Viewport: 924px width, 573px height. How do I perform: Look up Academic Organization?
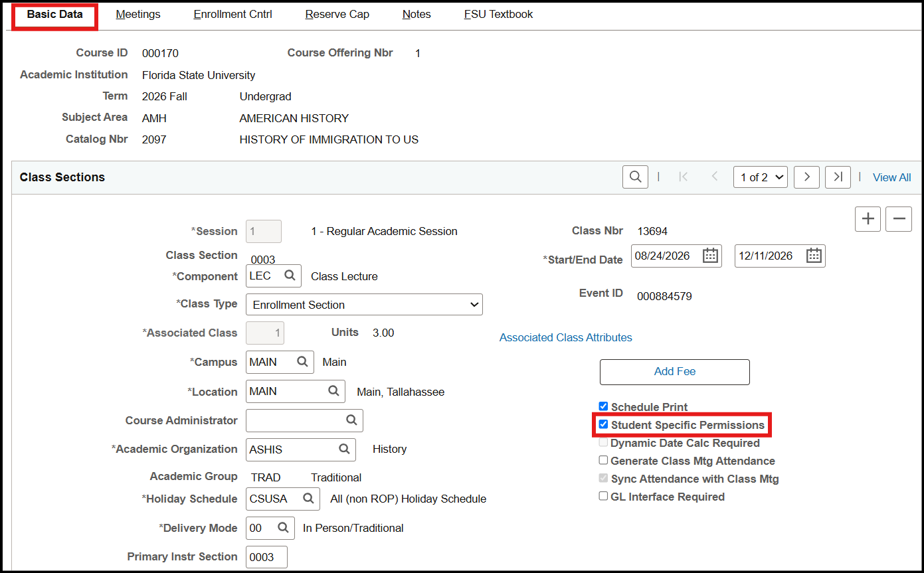coord(344,449)
